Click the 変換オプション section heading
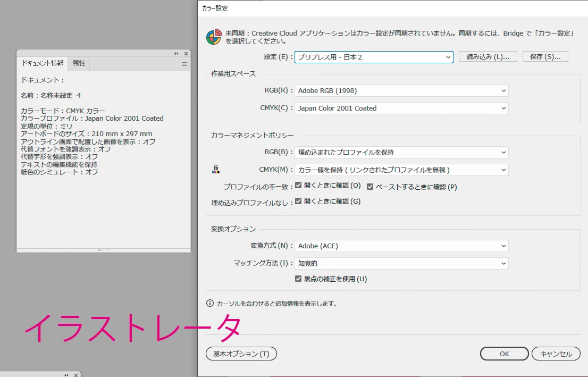Viewport: 588px width, 377px height. coord(233,229)
